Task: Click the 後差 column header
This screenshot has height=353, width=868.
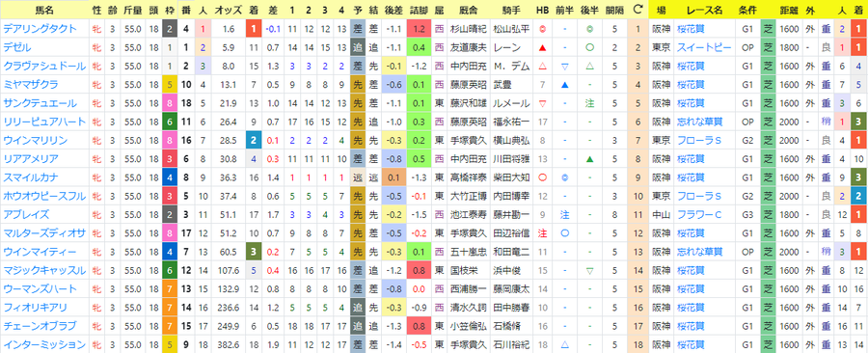Action: coord(393,10)
